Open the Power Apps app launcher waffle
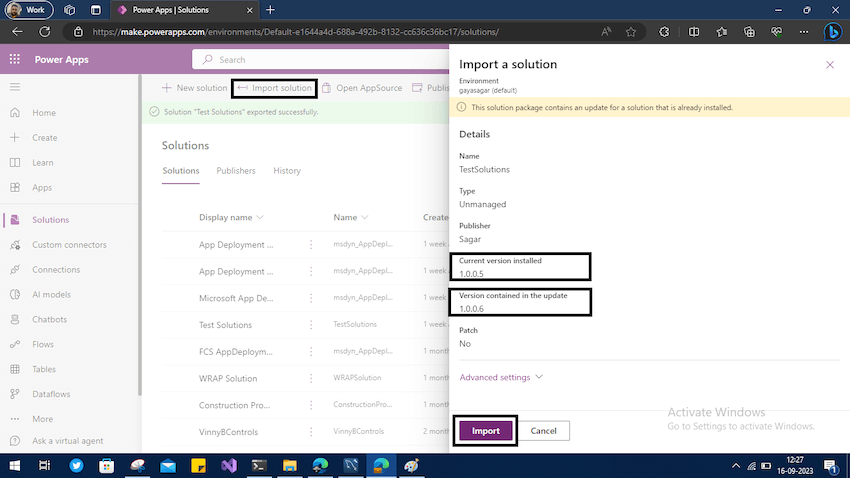Screen dimensions: 850x478 click(15, 59)
